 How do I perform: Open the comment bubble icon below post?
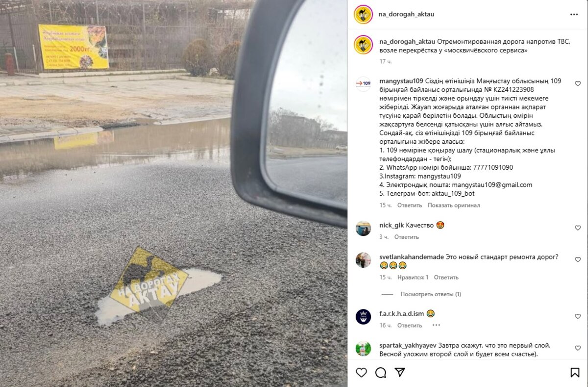pyautogui.click(x=381, y=373)
